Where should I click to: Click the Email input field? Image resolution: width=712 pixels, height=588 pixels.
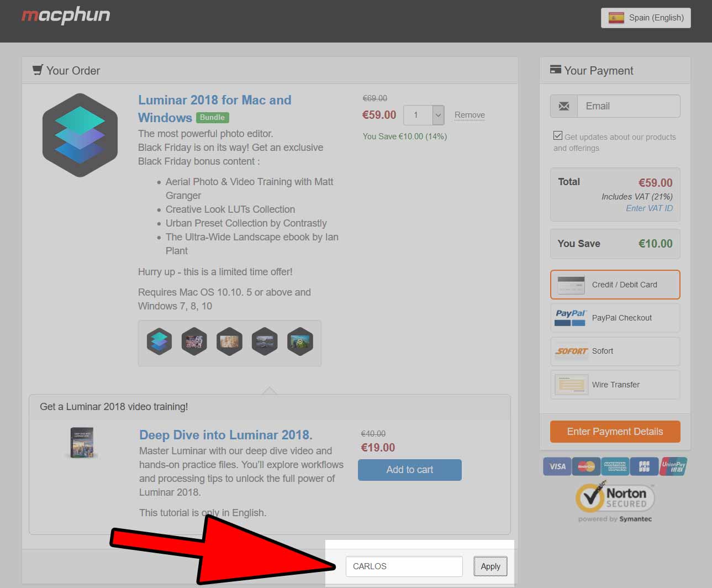[x=629, y=106]
